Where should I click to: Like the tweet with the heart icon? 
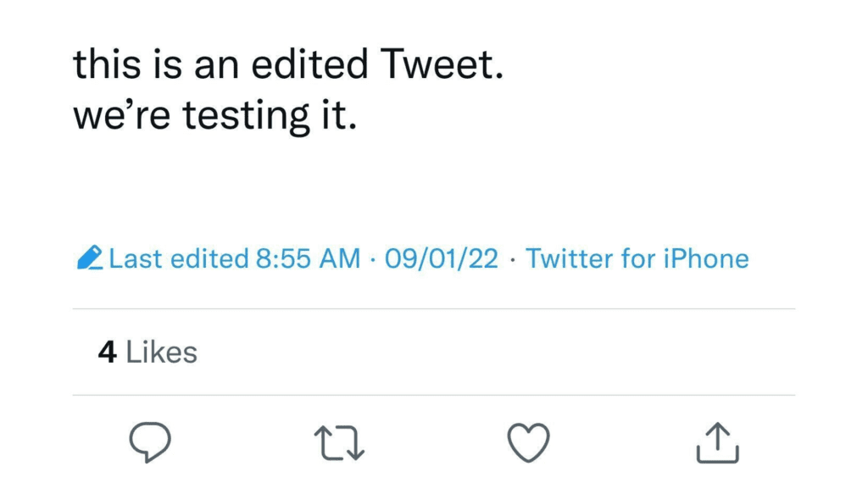pos(528,443)
